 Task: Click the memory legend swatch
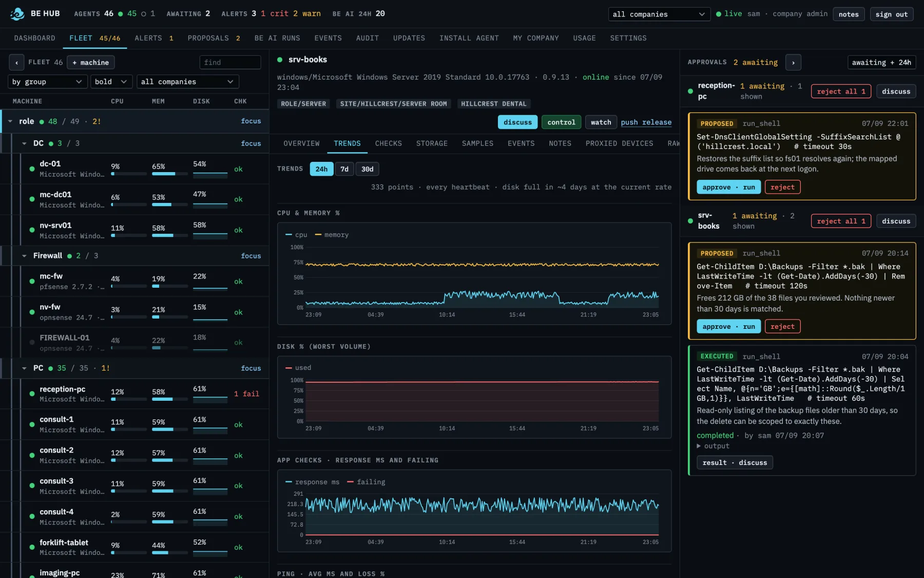318,235
